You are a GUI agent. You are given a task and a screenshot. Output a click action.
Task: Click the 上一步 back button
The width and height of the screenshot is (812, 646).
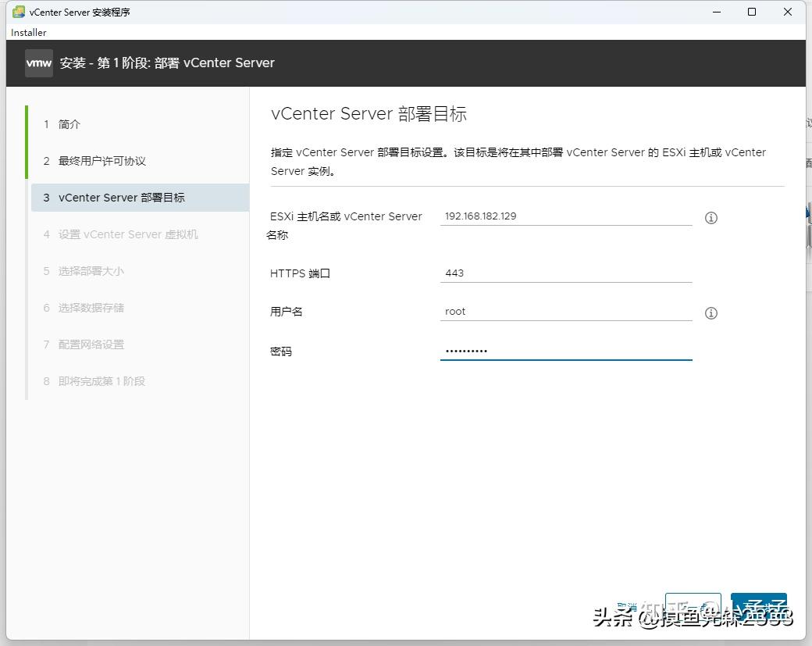click(693, 605)
